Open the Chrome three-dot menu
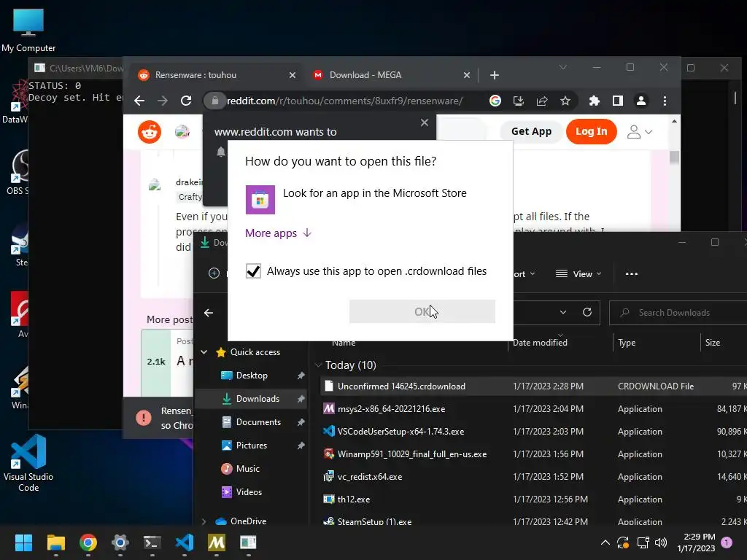The width and height of the screenshot is (747, 560). [665, 101]
